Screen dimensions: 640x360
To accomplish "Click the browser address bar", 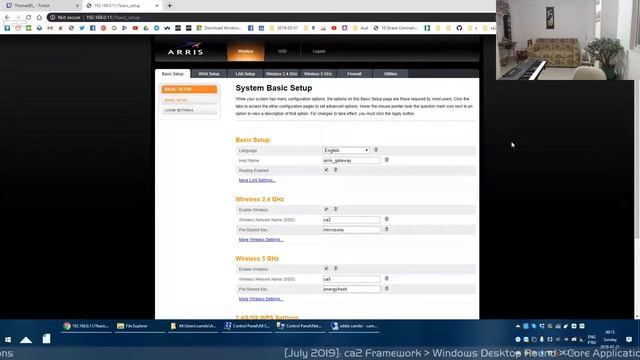I will (271, 18).
